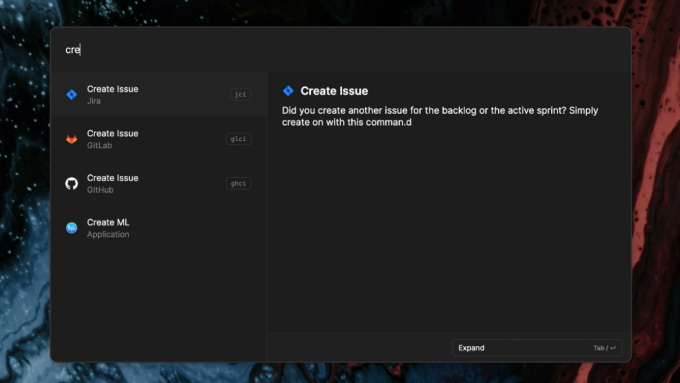The image size is (680, 383).
Task: Focus the search field containing 'cre'
Action: coord(340,50)
